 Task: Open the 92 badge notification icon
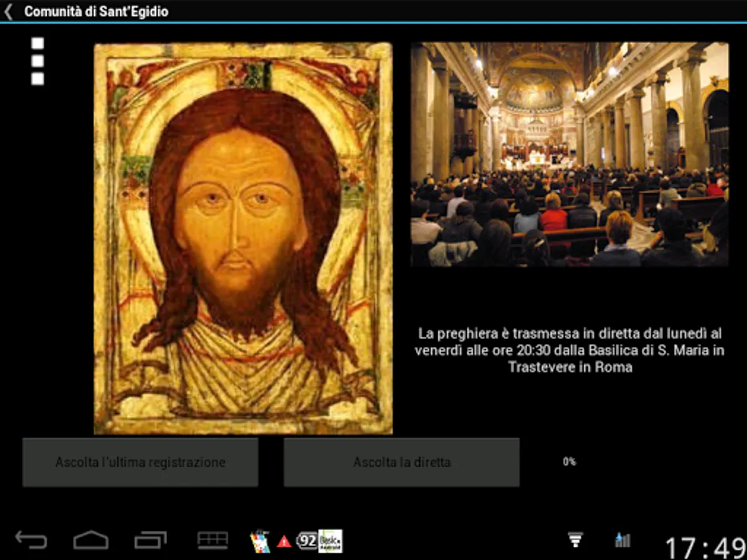306,541
